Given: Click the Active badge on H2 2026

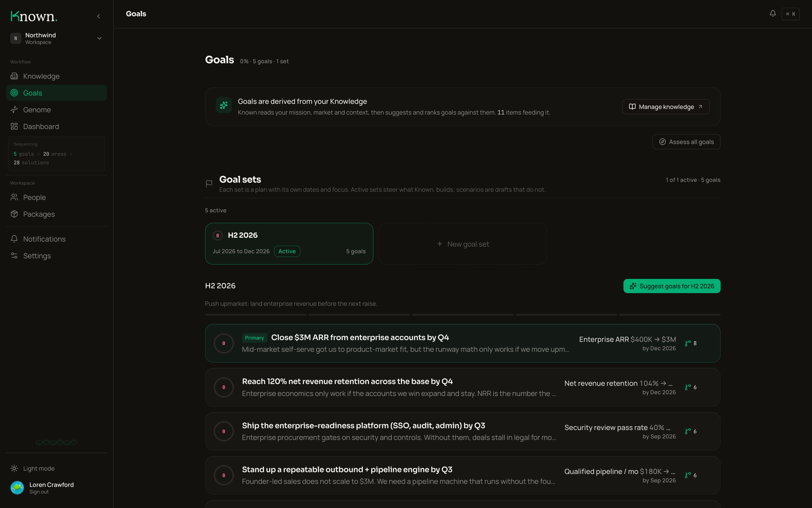Looking at the screenshot, I should pos(287,251).
